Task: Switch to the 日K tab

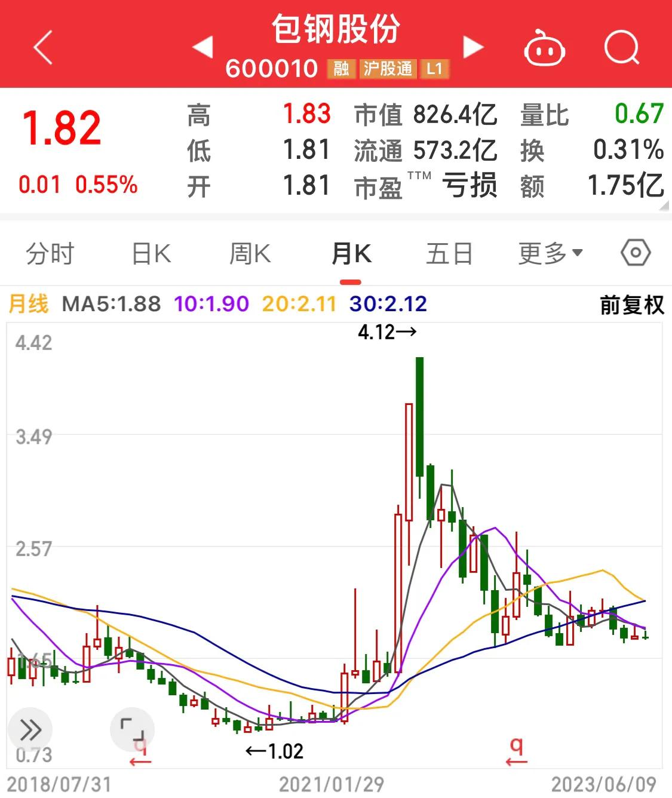Action: click(150, 253)
